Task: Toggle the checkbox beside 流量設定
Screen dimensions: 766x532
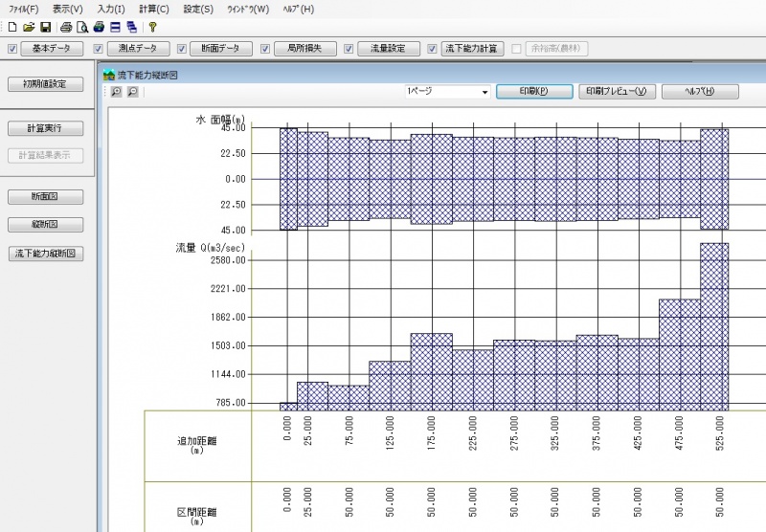Action: [x=349, y=49]
